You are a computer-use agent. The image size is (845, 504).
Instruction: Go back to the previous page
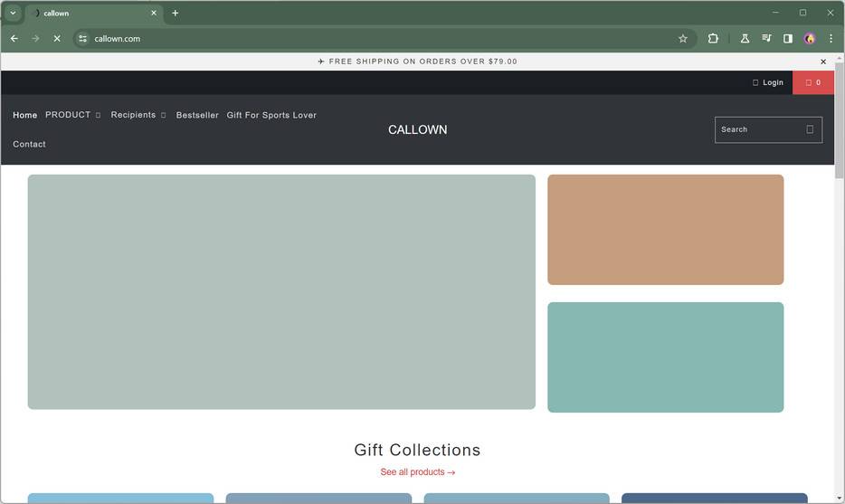(x=14, y=38)
